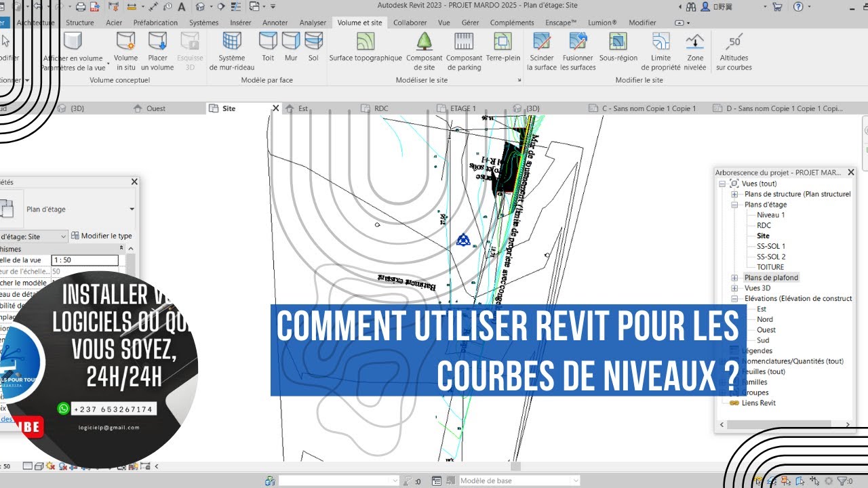This screenshot has height=488, width=868.
Task: Select the Sous-région tool
Action: pos(618,47)
